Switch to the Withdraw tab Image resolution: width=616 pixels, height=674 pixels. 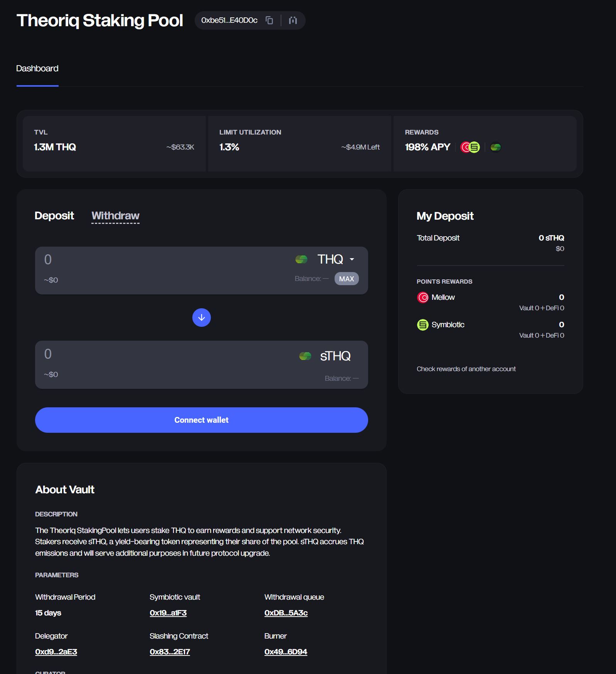click(x=116, y=215)
